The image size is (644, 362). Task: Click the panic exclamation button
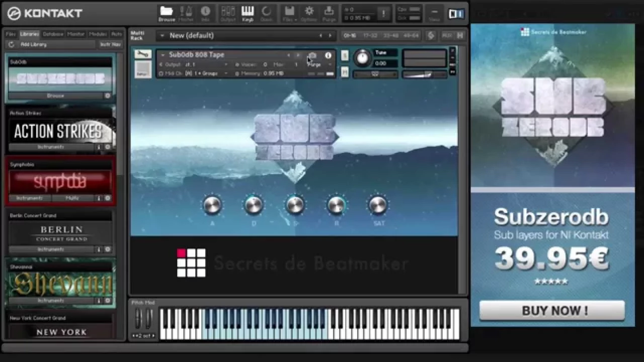click(x=383, y=14)
